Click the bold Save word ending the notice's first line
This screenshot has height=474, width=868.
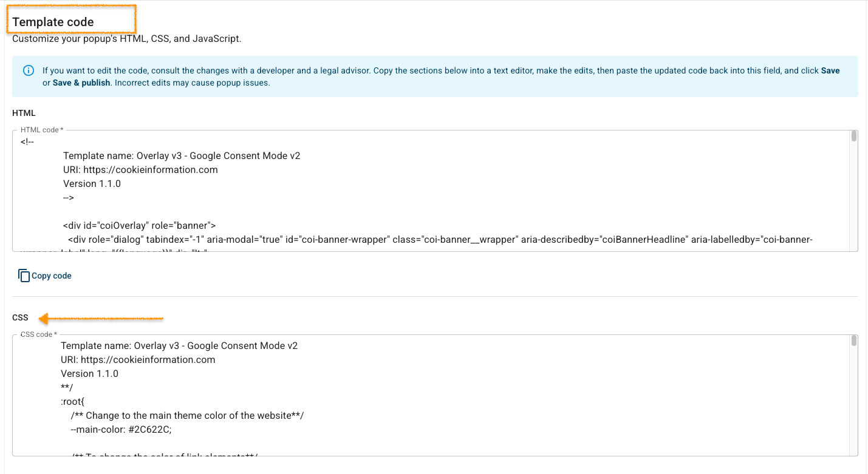pyautogui.click(x=830, y=70)
